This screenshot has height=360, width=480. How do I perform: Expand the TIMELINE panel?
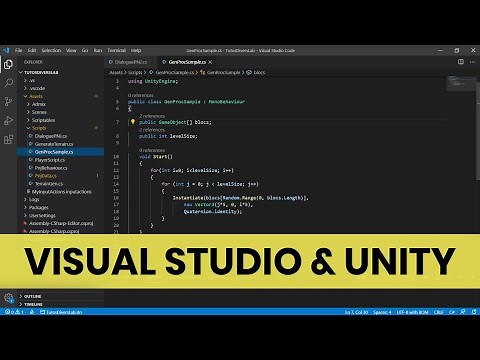pyautogui.click(x=33, y=304)
